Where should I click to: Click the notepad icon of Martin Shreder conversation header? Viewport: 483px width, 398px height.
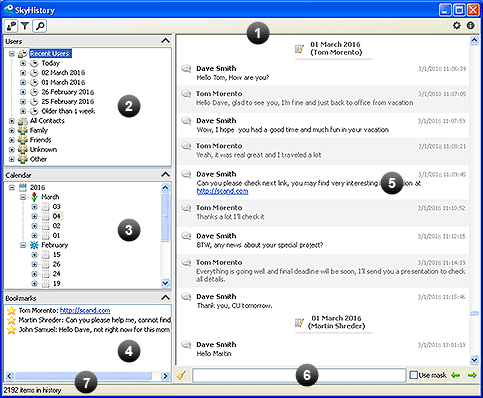(299, 323)
